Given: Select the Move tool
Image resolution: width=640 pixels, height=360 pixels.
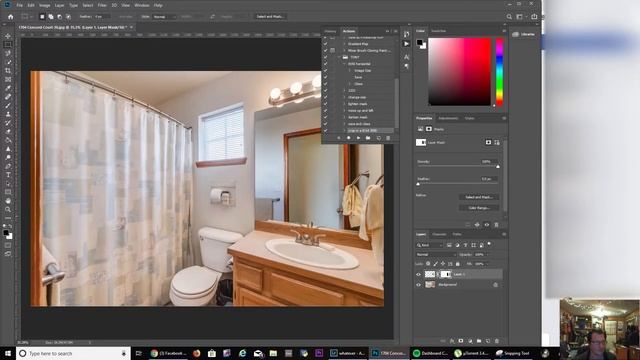Looking at the screenshot, I should [8, 36].
